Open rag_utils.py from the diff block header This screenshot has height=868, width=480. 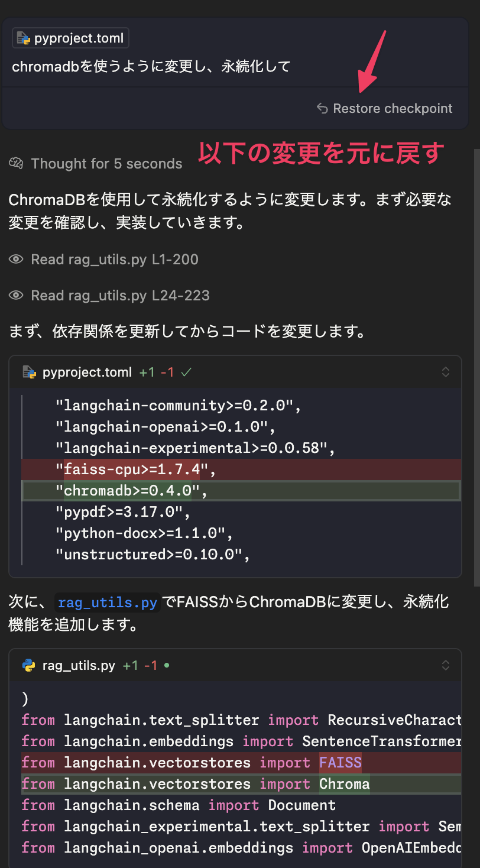[79, 665]
